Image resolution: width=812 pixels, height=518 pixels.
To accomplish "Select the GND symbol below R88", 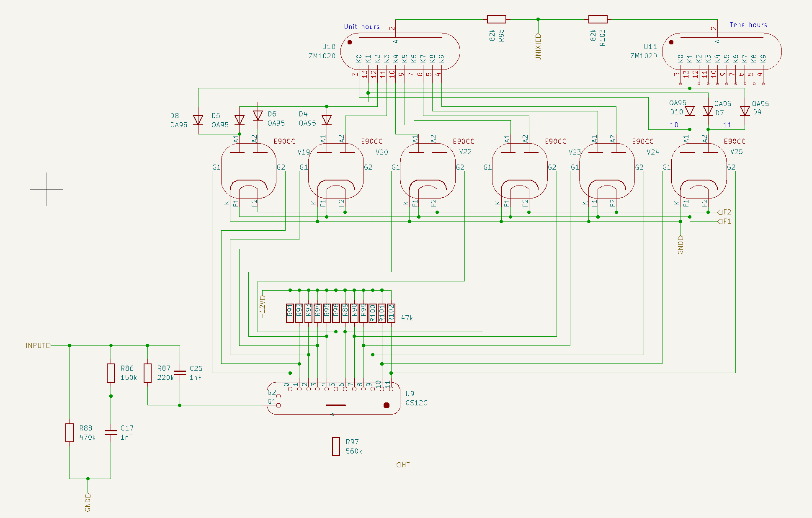I will tap(88, 501).
